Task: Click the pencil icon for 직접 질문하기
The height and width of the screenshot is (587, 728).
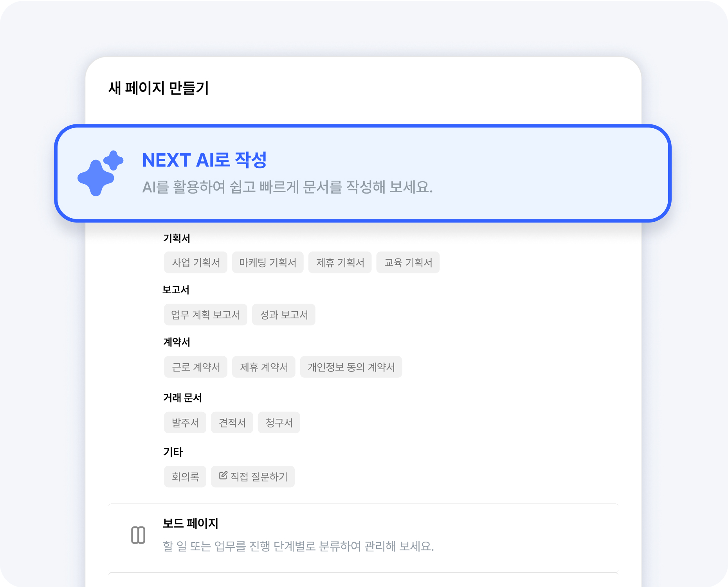Action: pos(223,476)
